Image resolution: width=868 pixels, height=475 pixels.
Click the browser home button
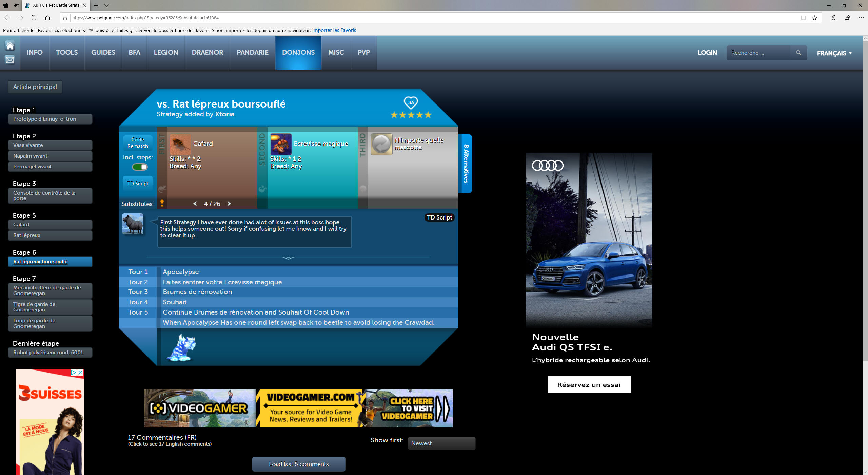(x=47, y=18)
